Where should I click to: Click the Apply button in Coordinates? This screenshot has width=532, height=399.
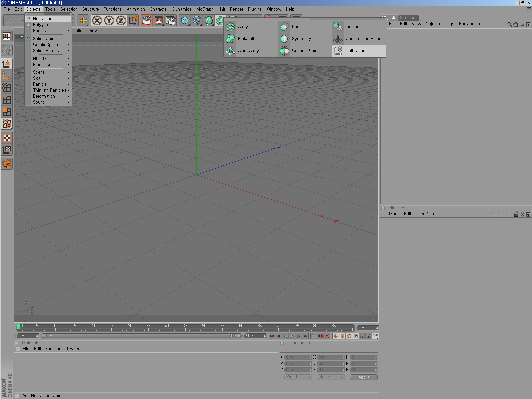[363, 377]
